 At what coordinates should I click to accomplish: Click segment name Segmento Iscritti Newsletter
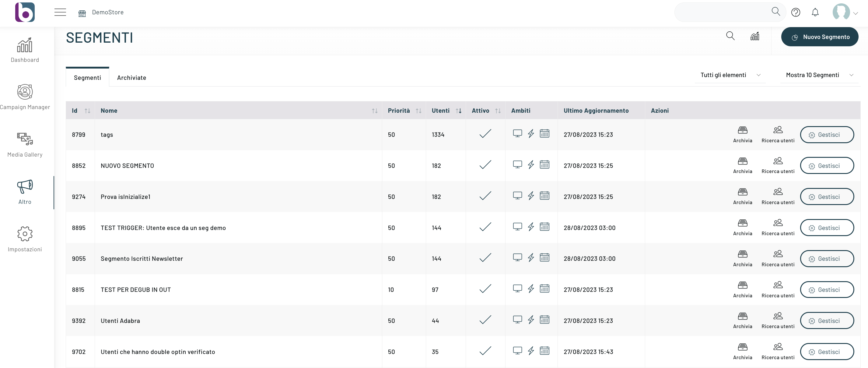pyautogui.click(x=142, y=259)
